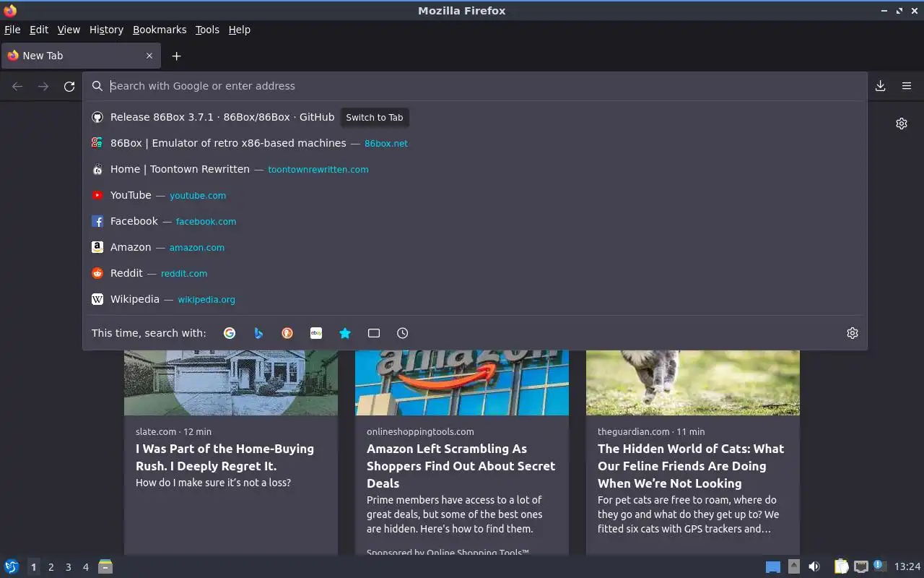Select Release 86Box 3.7.1 GitHub suggestion
Image resolution: width=924 pixels, height=578 pixels.
(474, 117)
